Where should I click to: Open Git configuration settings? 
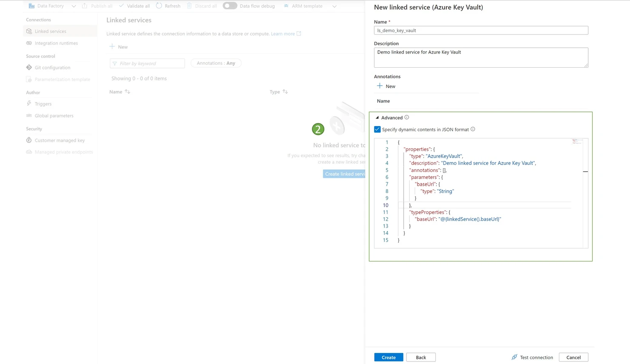coord(52,67)
